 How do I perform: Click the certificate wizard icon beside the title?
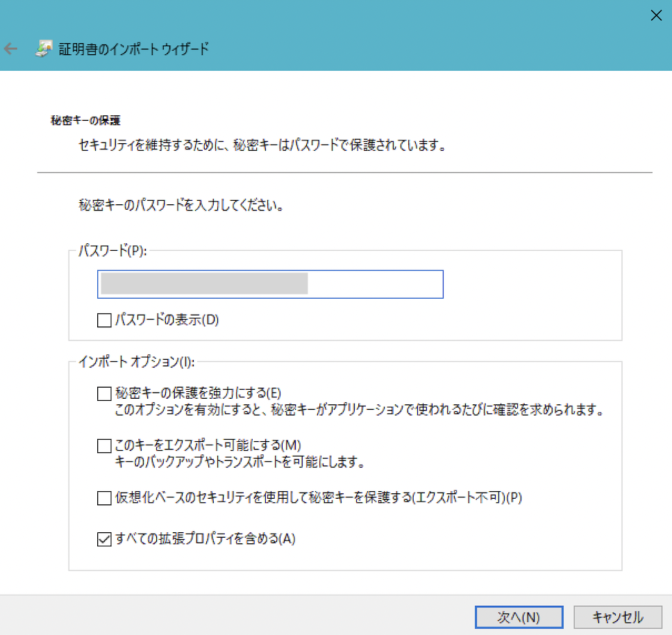point(43,49)
